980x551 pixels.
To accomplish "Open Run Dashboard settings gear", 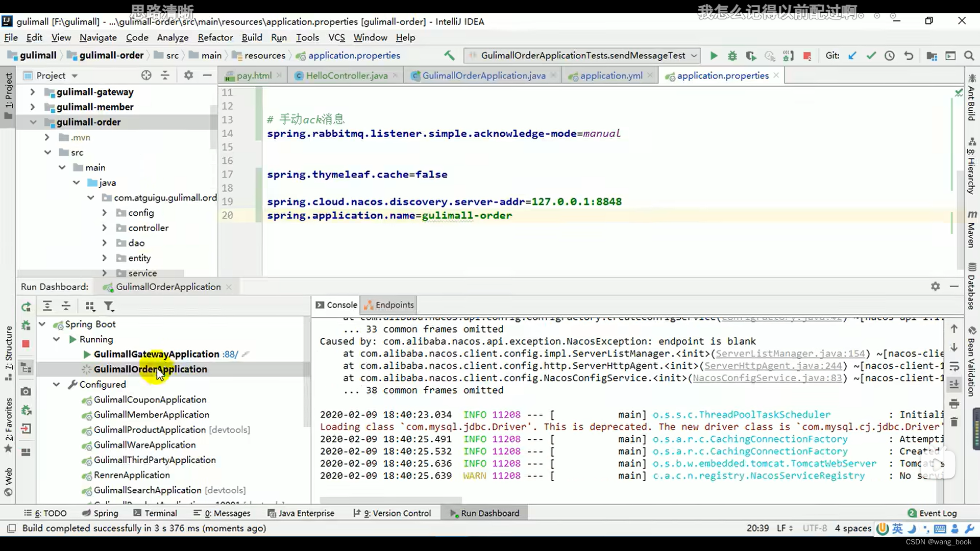I will click(x=935, y=286).
